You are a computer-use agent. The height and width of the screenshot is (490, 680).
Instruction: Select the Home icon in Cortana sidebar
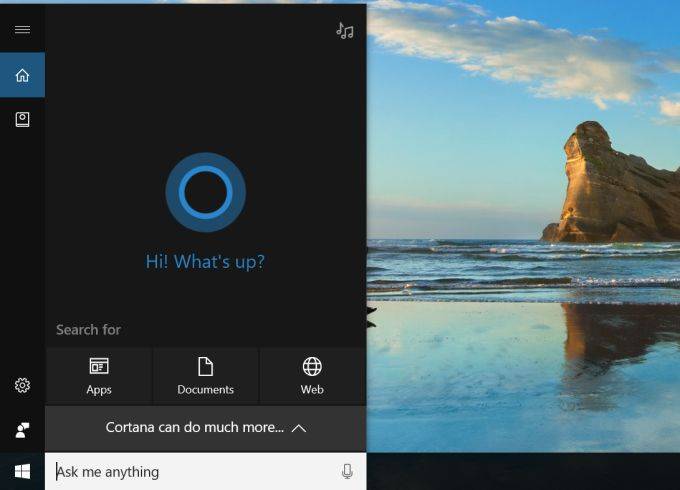(x=22, y=75)
